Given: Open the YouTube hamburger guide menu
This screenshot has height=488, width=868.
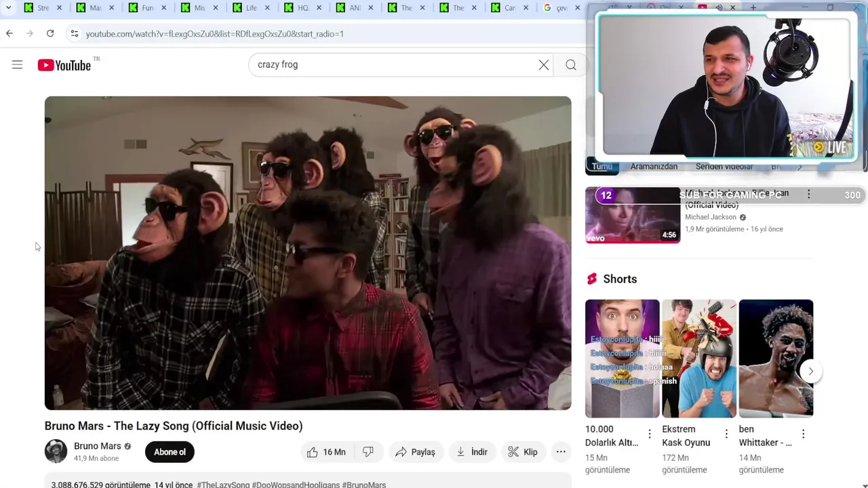Looking at the screenshot, I should coord(17,64).
